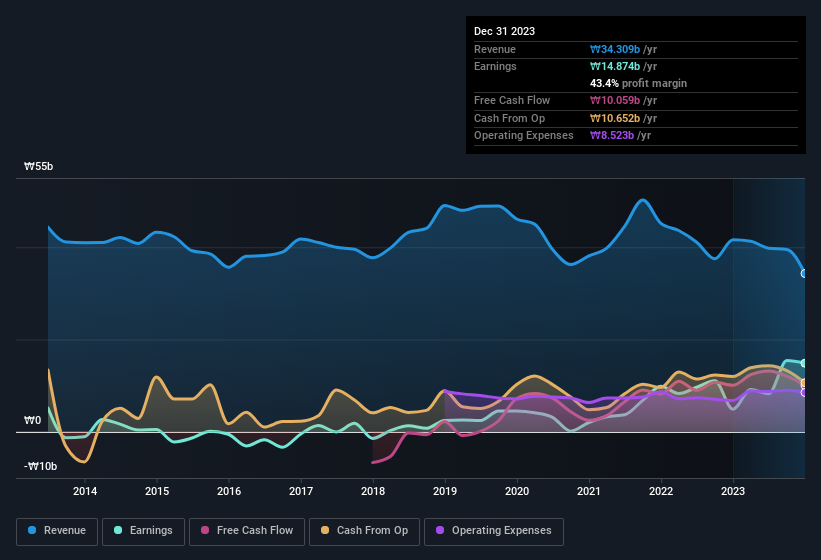The width and height of the screenshot is (821, 560).
Task: Click the 2020 x-axis label
Action: pyautogui.click(x=517, y=491)
